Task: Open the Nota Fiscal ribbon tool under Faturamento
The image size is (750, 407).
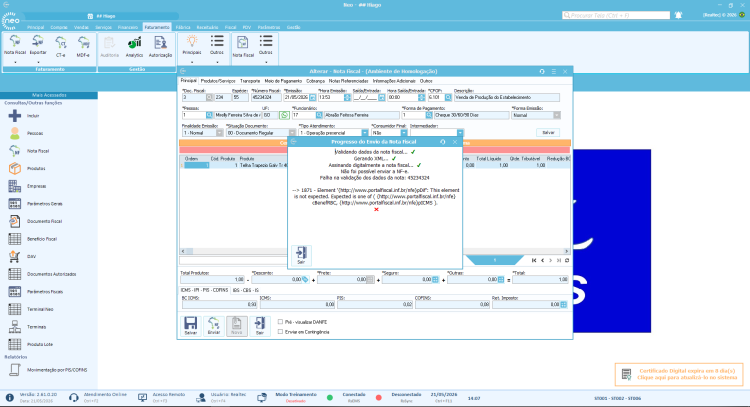Action: (15, 45)
